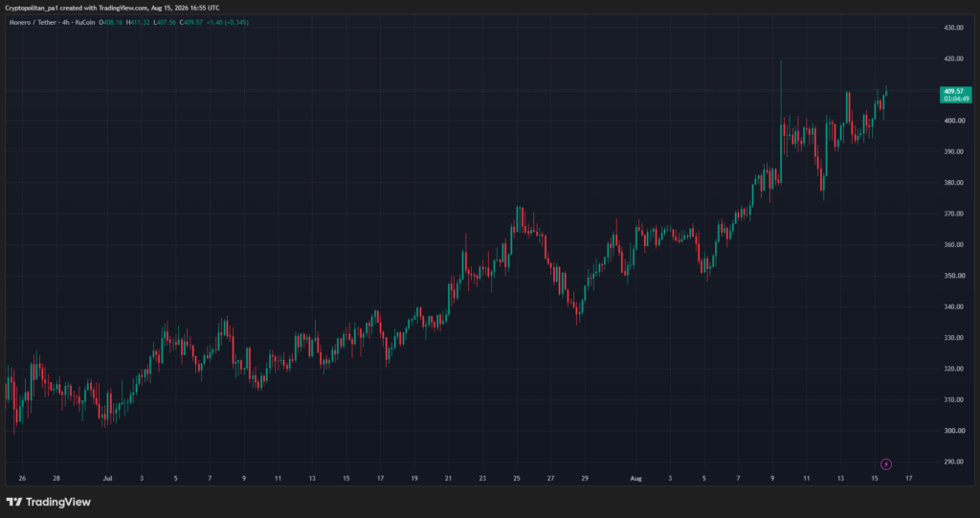Click the 360.00 price axis label
Viewport: 980px width, 518px height.
[x=954, y=244]
